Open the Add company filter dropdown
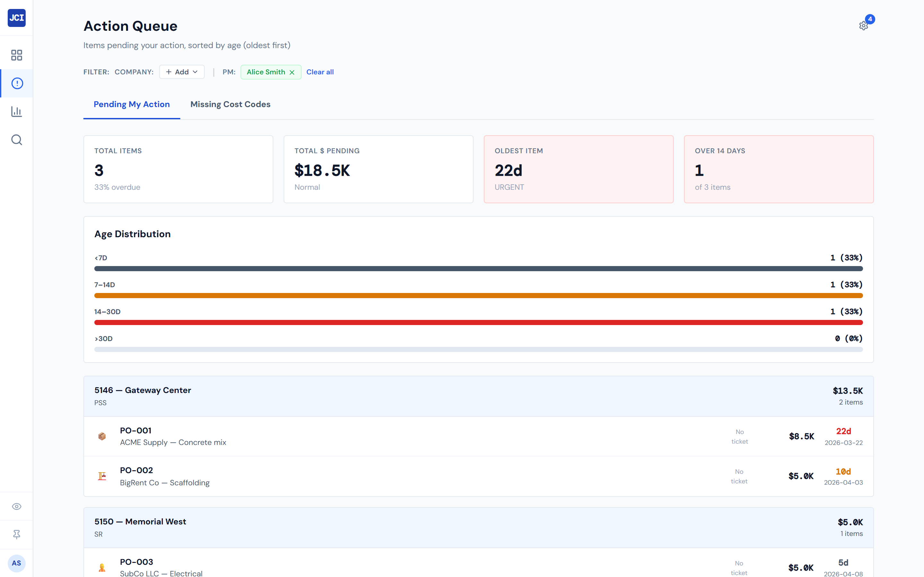 [182, 72]
